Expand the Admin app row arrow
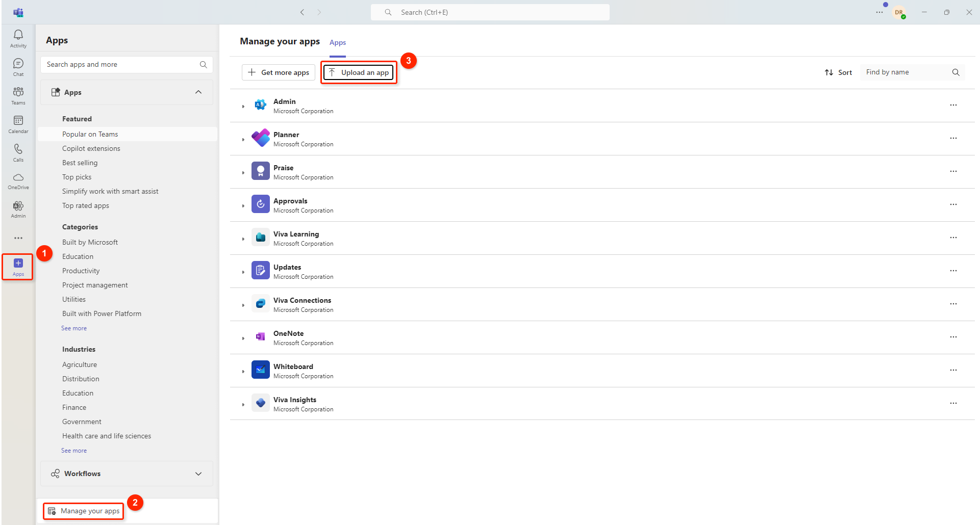This screenshot has height=525, width=980. [x=243, y=107]
